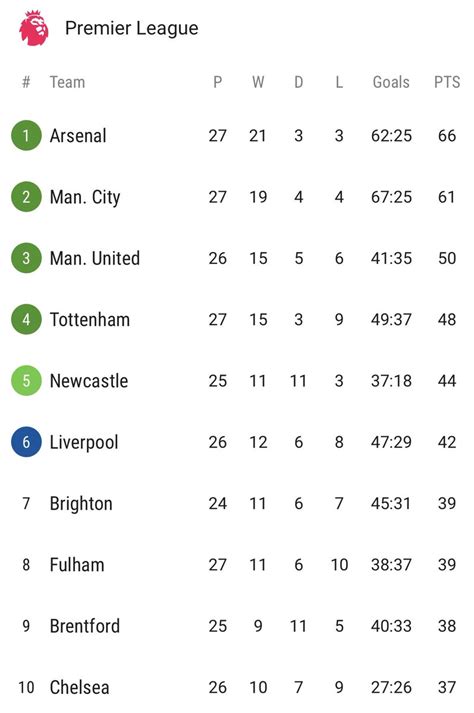Click the Brentford team name
474x713 pixels.
(85, 626)
